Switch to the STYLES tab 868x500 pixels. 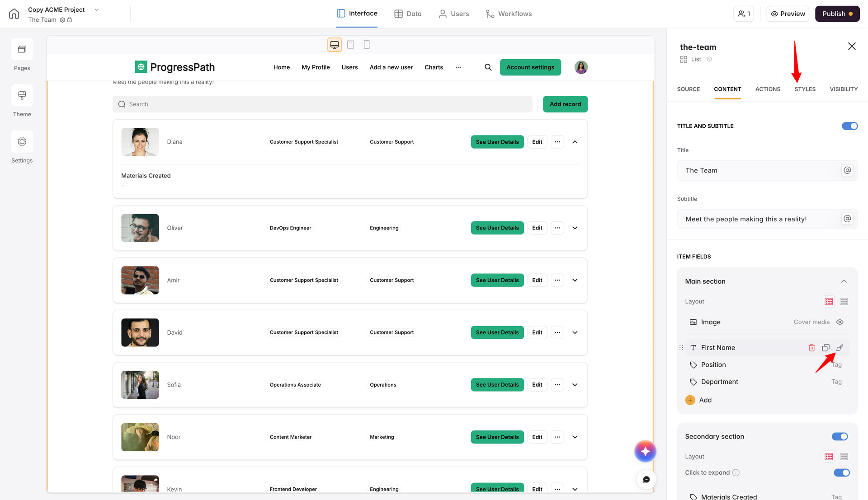tap(805, 89)
